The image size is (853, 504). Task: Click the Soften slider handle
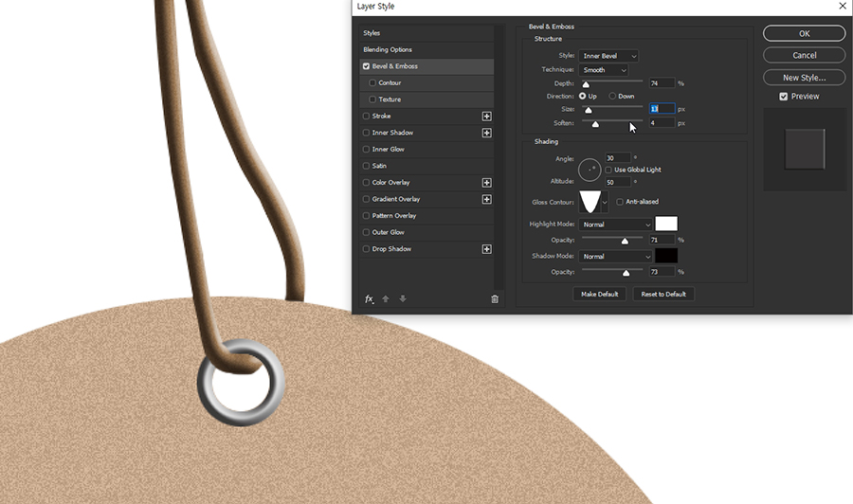pyautogui.click(x=596, y=124)
